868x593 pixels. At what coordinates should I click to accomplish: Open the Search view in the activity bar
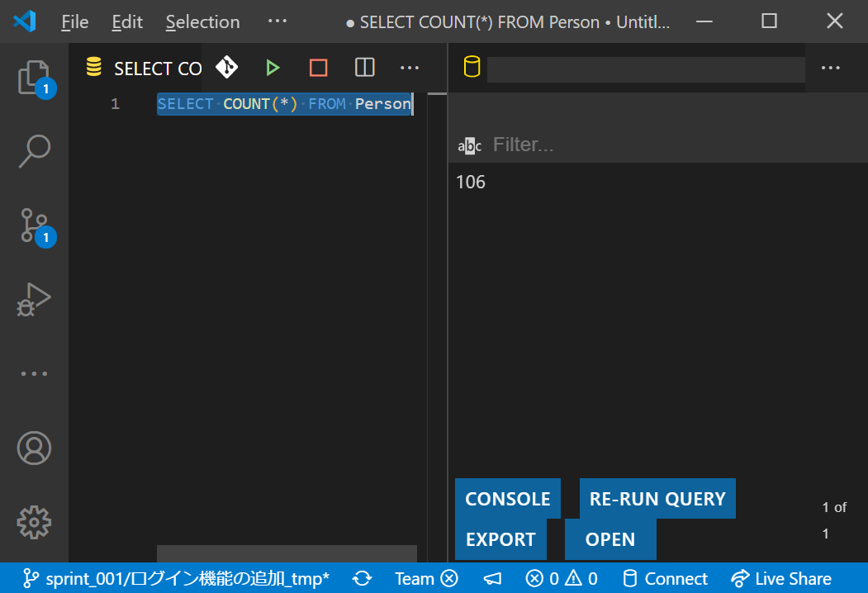[x=34, y=151]
